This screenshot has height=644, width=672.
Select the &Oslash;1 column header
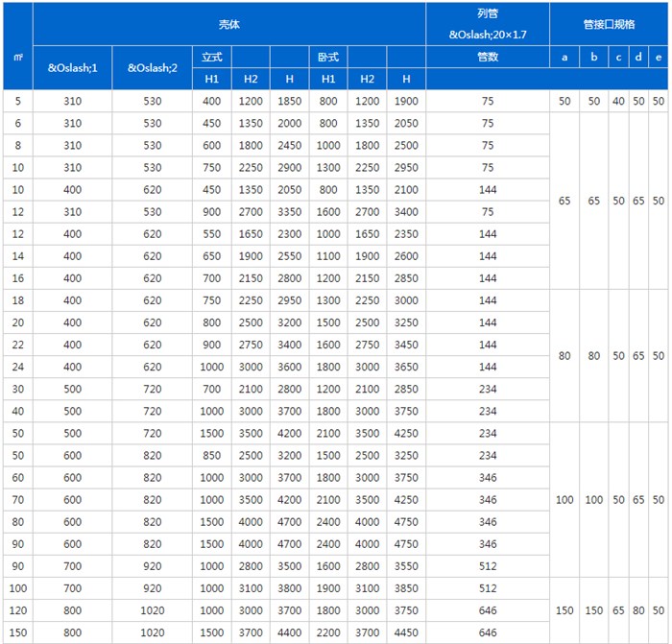coord(72,68)
